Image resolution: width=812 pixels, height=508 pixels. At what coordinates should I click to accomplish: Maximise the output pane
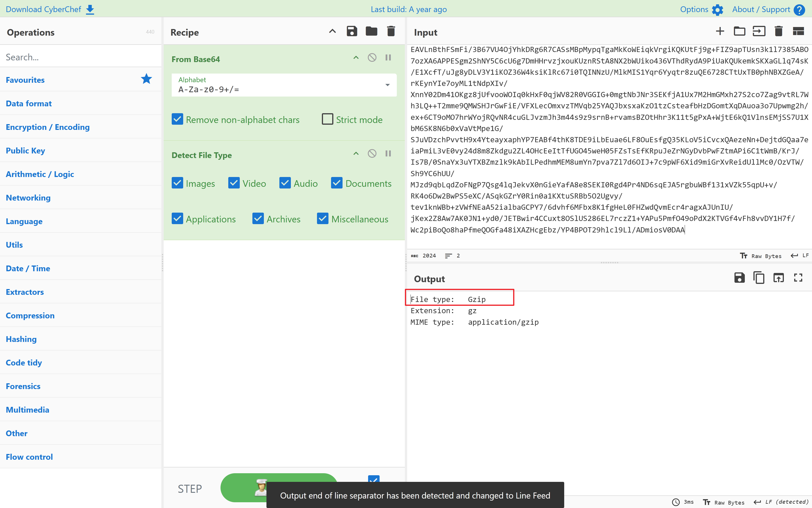[798, 278]
